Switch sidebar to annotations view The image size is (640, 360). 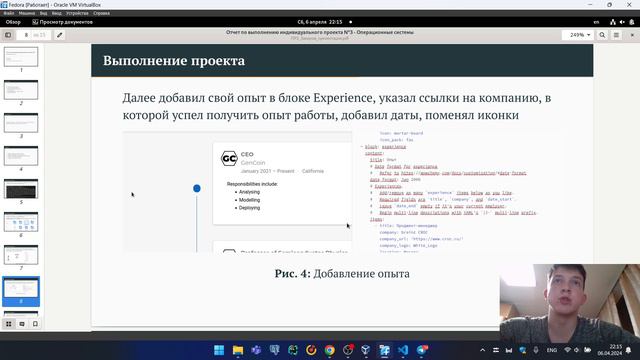tap(22, 324)
